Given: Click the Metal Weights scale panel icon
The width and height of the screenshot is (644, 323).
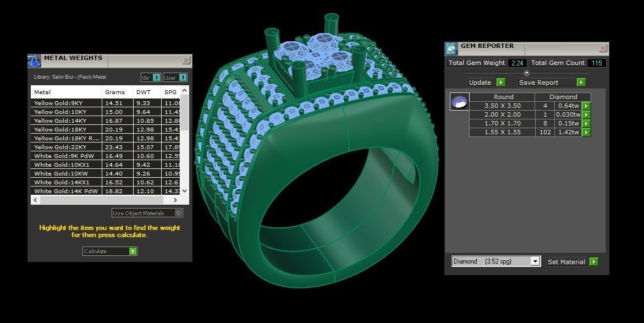Looking at the screenshot, I should [35, 61].
